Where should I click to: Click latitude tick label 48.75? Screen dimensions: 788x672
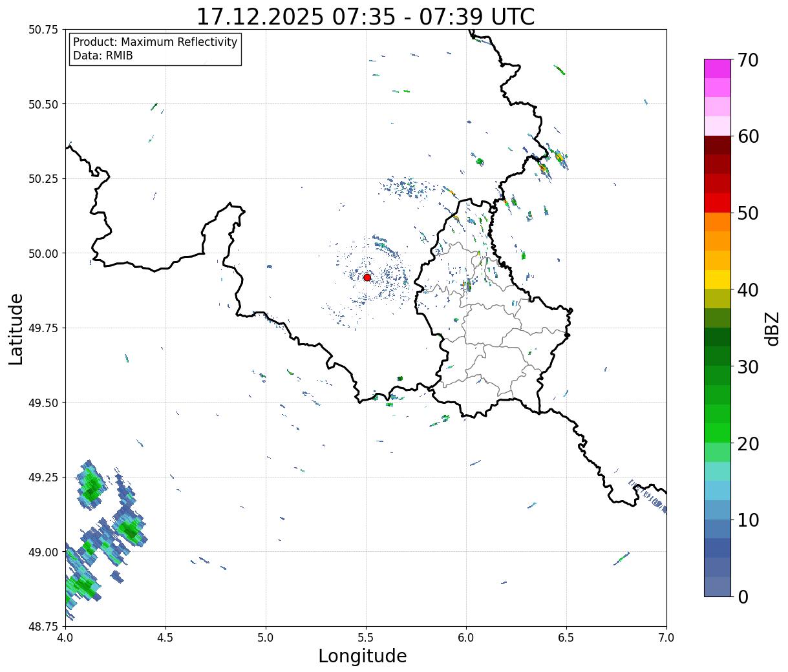(43, 627)
